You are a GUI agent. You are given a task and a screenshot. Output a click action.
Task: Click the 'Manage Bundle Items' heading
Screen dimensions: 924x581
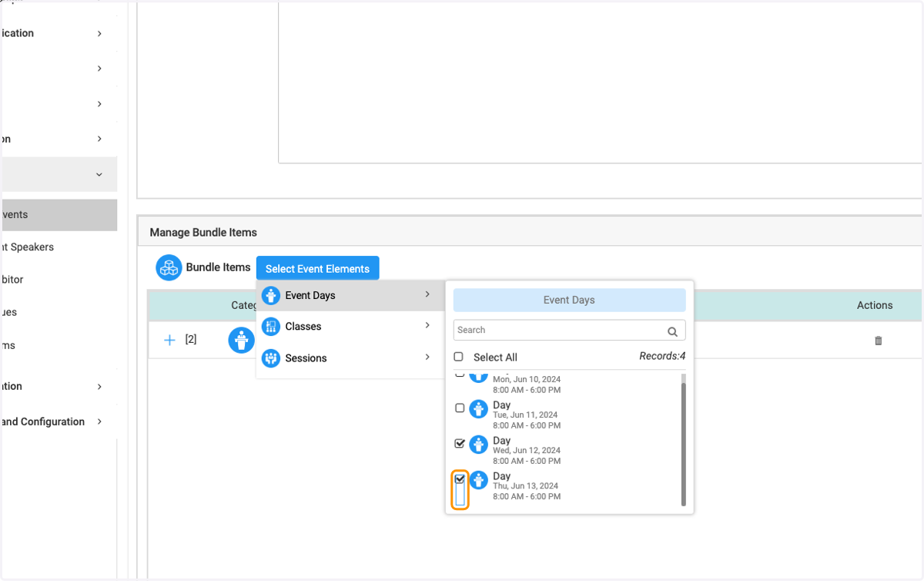click(203, 232)
